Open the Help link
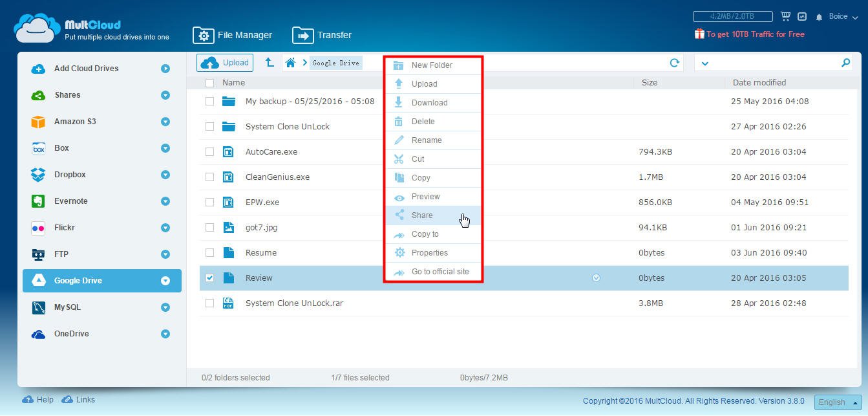The height and width of the screenshot is (416, 868). [38, 400]
